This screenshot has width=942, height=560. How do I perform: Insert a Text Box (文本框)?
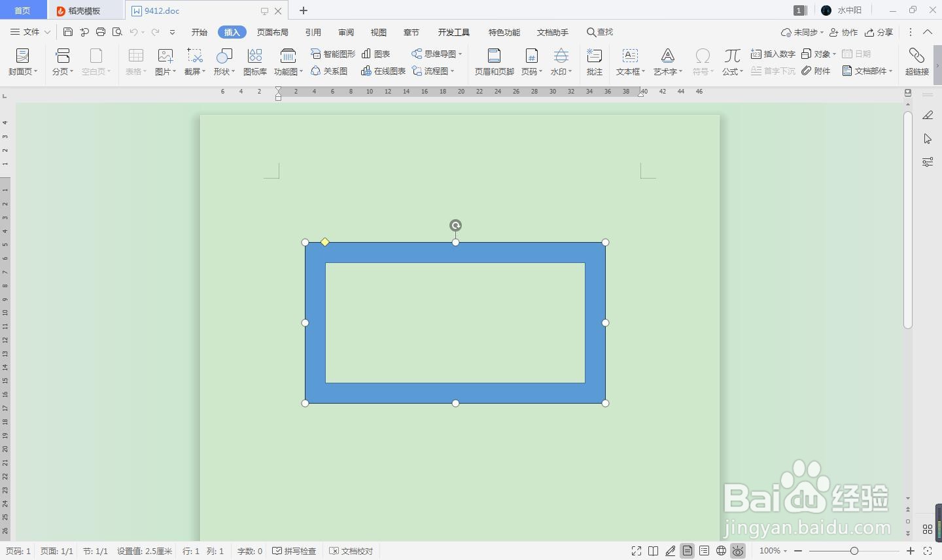(x=631, y=62)
